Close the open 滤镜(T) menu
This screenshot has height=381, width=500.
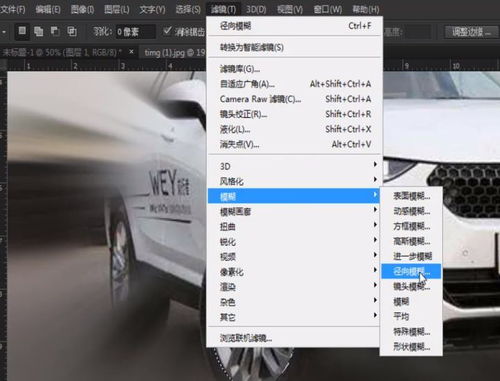tap(223, 9)
